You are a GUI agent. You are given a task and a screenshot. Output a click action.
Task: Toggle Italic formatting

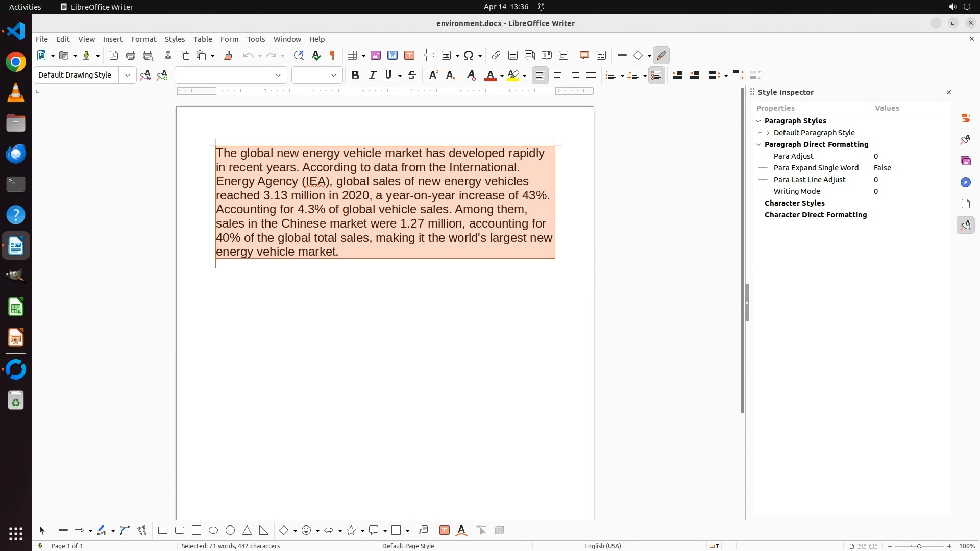point(372,76)
